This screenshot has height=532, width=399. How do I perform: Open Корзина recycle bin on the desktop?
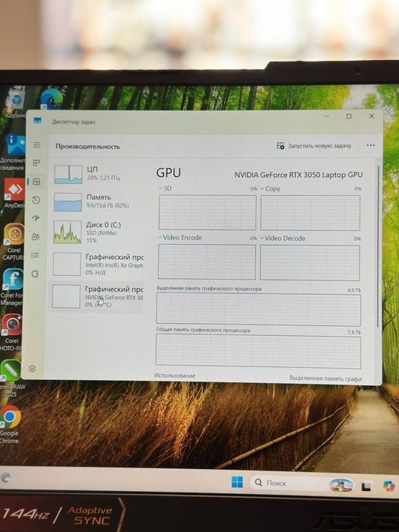pyautogui.click(x=15, y=104)
